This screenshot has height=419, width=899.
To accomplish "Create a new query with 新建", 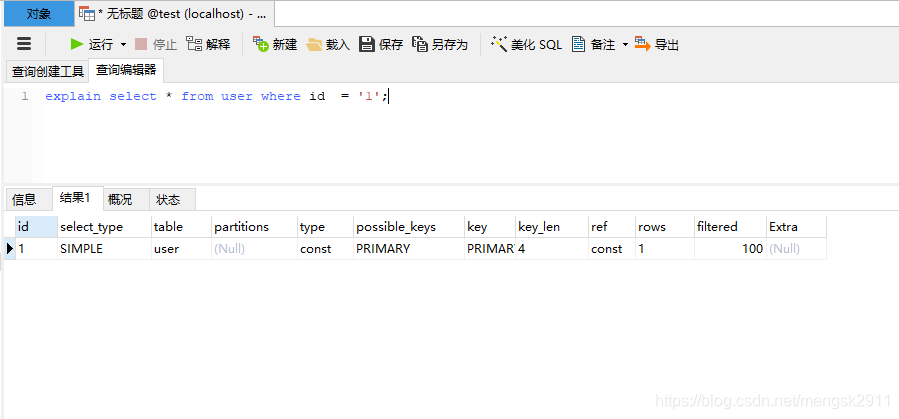I will (x=275, y=44).
